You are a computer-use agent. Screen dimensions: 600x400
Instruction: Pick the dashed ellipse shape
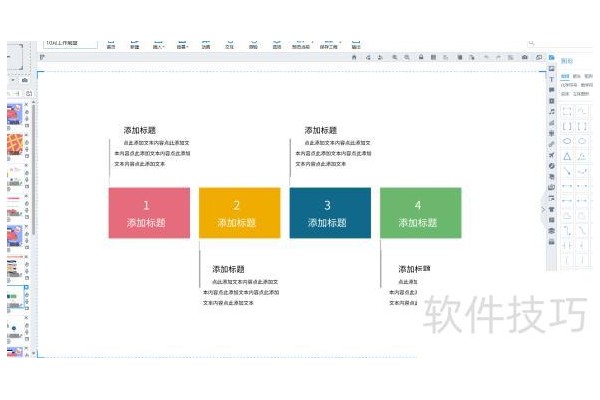[582, 141]
